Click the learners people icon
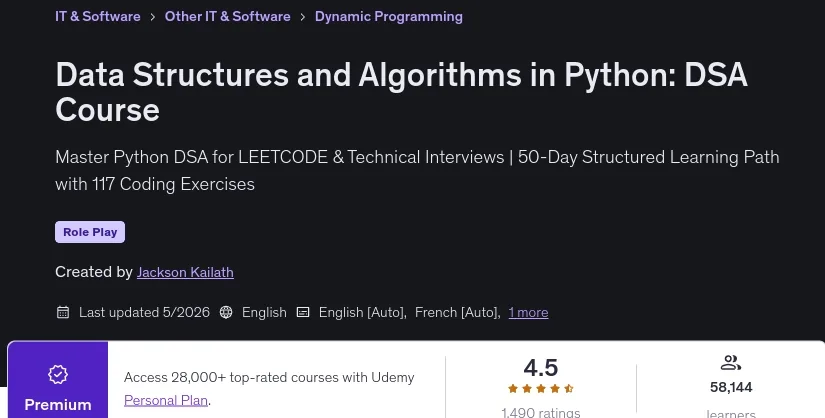Viewport: 825px width, 418px height. pos(731,363)
